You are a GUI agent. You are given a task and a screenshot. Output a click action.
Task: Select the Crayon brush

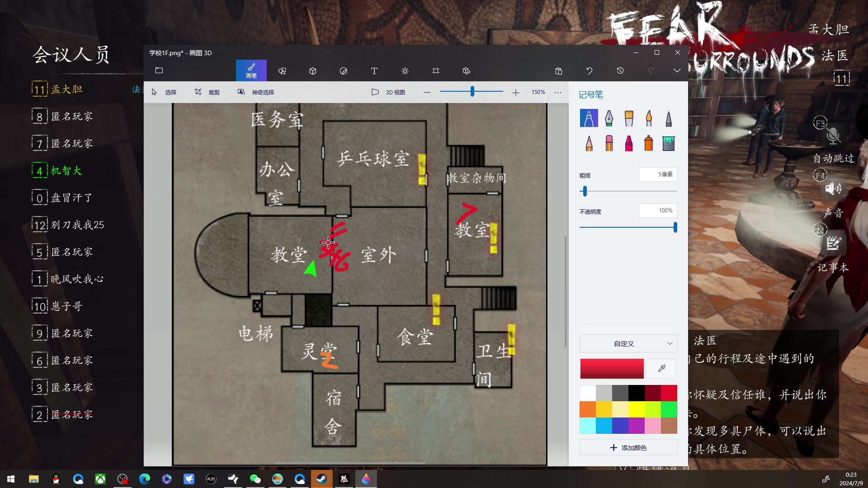coord(629,143)
